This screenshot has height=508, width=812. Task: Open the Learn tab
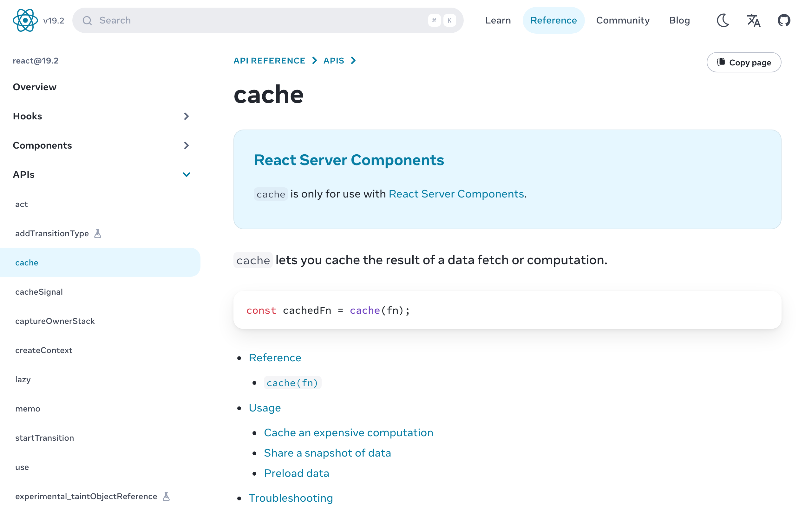pos(498,20)
